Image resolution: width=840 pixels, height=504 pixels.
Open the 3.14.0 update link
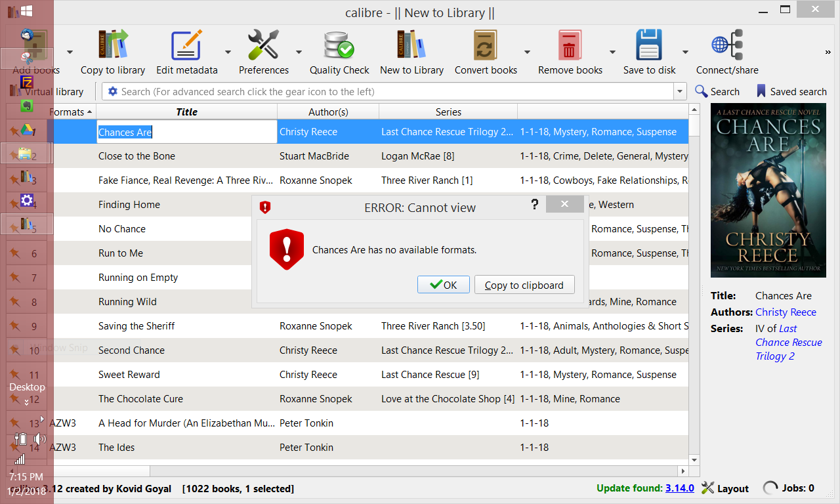[x=679, y=488]
